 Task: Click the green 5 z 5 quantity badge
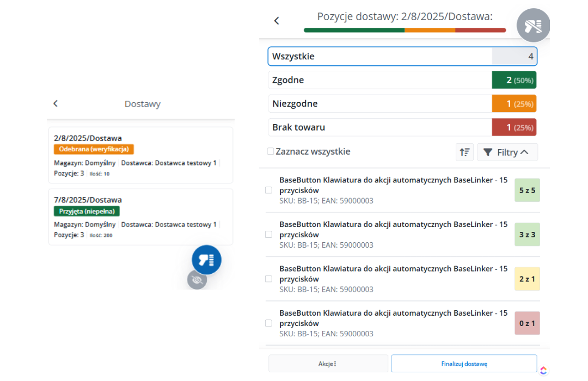click(x=527, y=190)
